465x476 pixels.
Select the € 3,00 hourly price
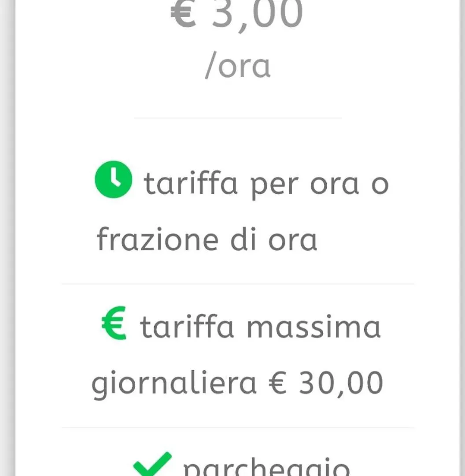(x=236, y=14)
